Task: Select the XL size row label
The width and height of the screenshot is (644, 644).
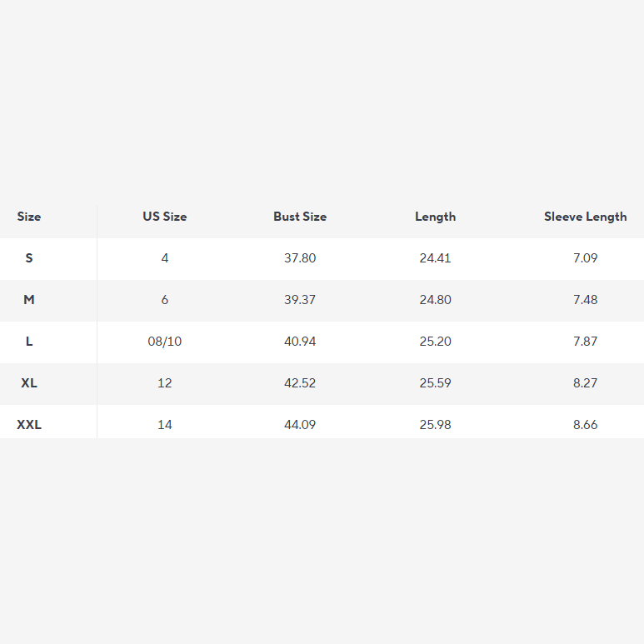Action: (29, 382)
